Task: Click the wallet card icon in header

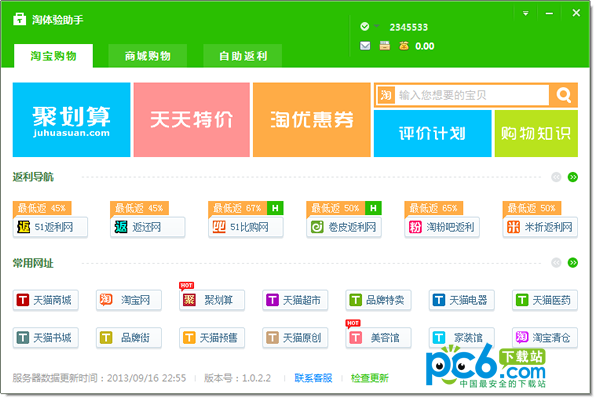Action: [385, 46]
